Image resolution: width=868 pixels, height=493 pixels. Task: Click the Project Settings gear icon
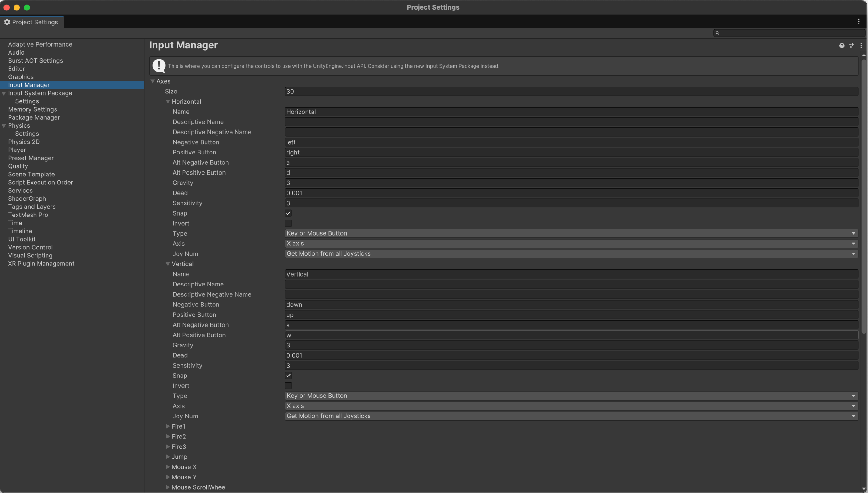(x=7, y=22)
